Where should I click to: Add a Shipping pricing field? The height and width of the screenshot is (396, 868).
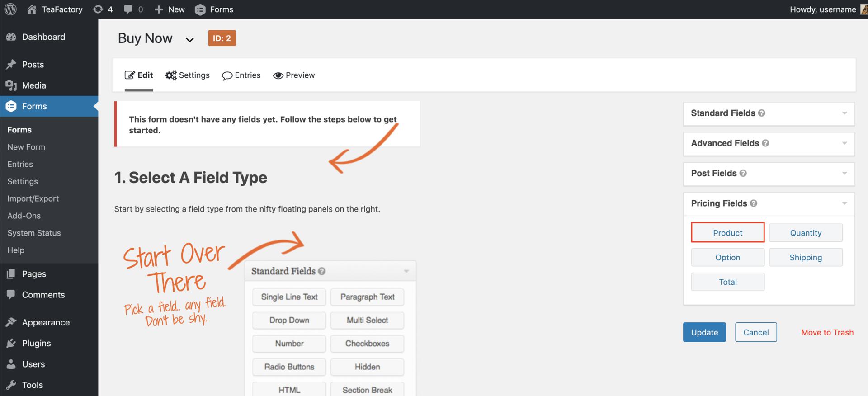click(806, 257)
